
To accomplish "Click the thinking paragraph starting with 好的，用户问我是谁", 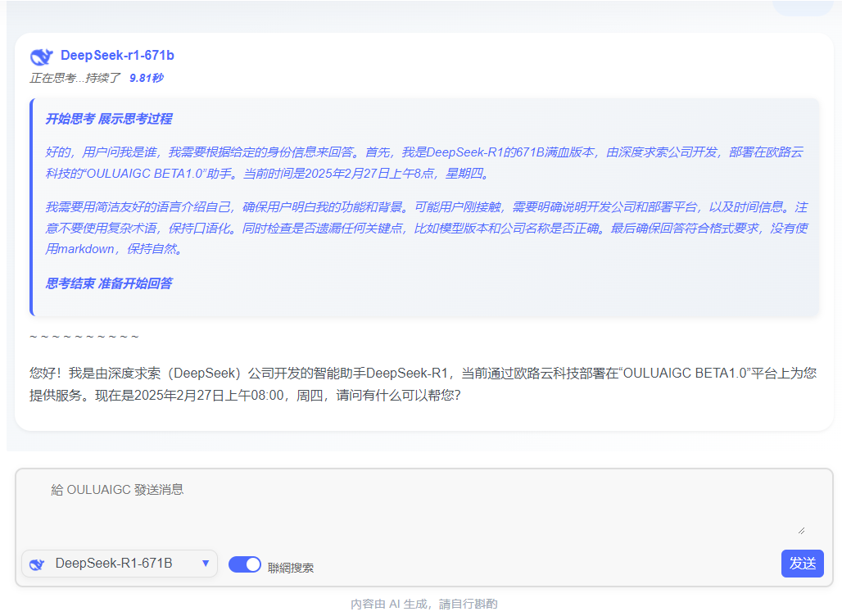I will (x=424, y=163).
